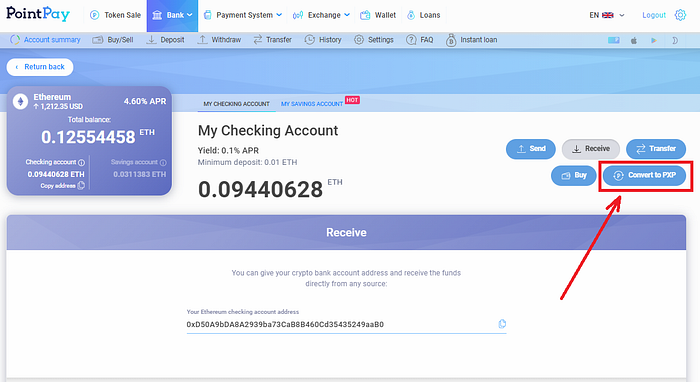Click the 4.60% APR text
This screenshot has height=382, width=700.
(x=145, y=101)
